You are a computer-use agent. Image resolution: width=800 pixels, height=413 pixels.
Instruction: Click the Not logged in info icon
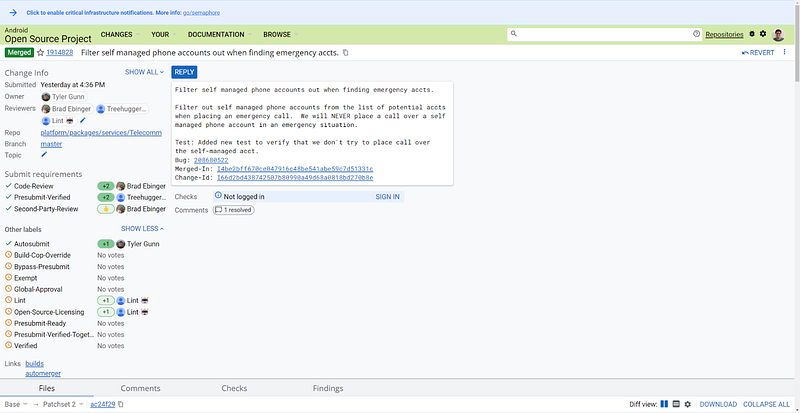218,196
